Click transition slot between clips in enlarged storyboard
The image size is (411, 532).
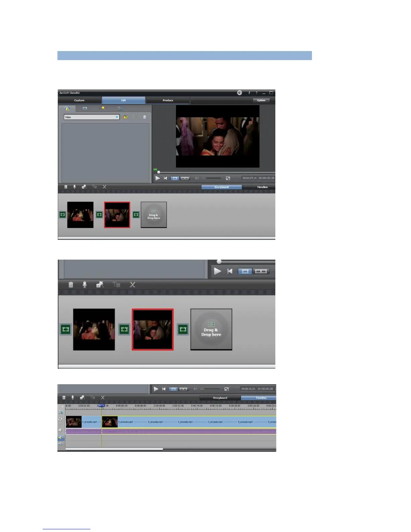pyautogui.click(x=124, y=329)
